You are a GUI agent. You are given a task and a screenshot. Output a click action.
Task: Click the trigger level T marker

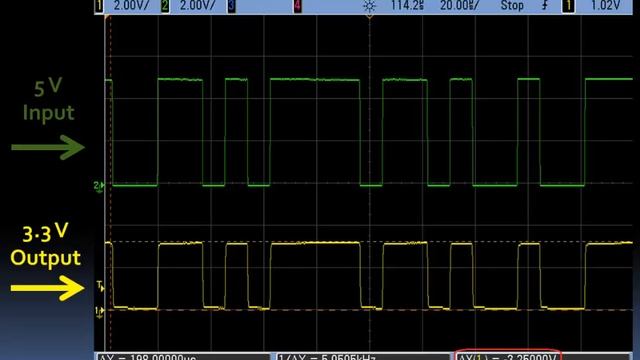pos(100,286)
